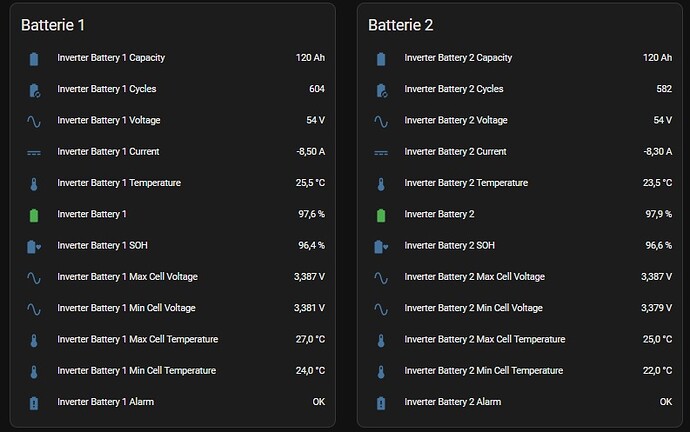Click the Battery 2 Min Cell Temperature thermometer icon

[x=381, y=372]
